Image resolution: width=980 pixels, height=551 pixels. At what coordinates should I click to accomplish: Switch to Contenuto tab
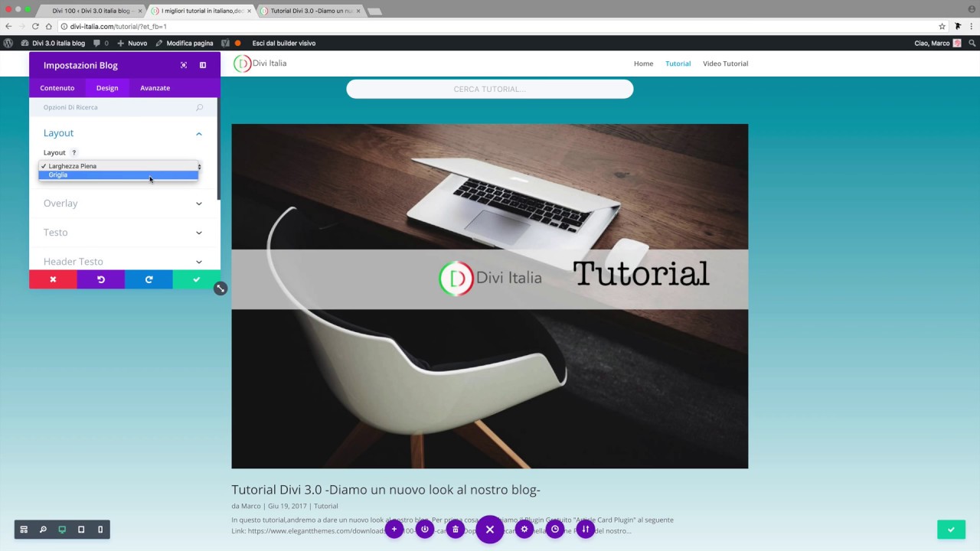click(x=57, y=88)
